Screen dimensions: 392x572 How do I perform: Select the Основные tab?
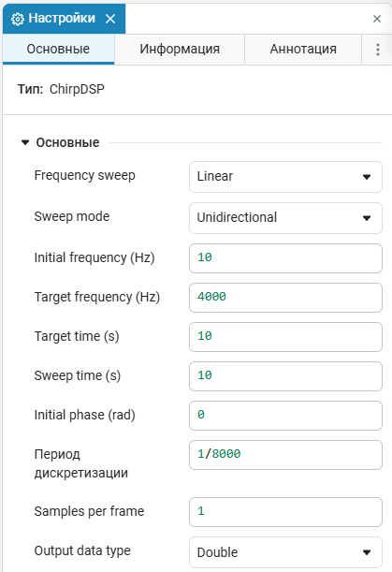(58, 49)
